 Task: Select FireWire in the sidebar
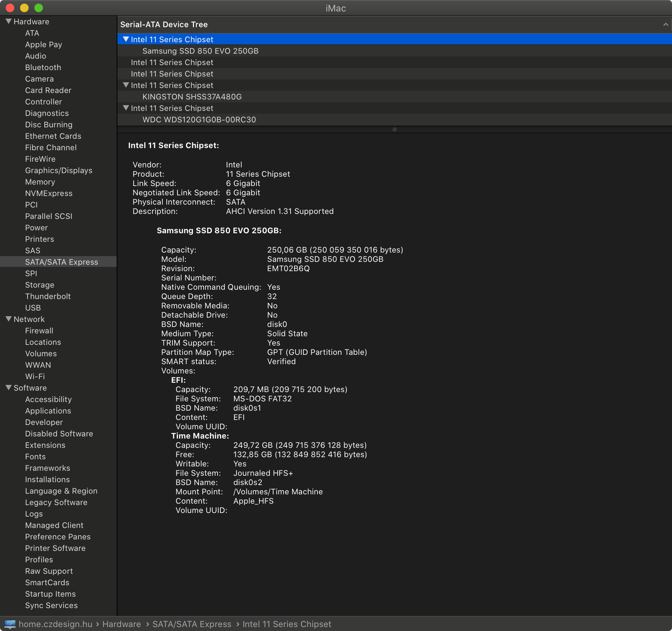click(40, 159)
